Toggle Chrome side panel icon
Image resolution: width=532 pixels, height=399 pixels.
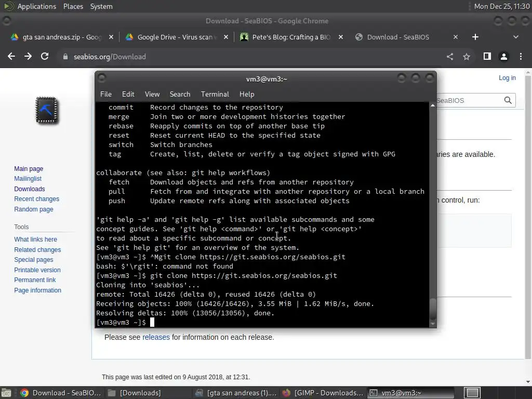[487, 56]
